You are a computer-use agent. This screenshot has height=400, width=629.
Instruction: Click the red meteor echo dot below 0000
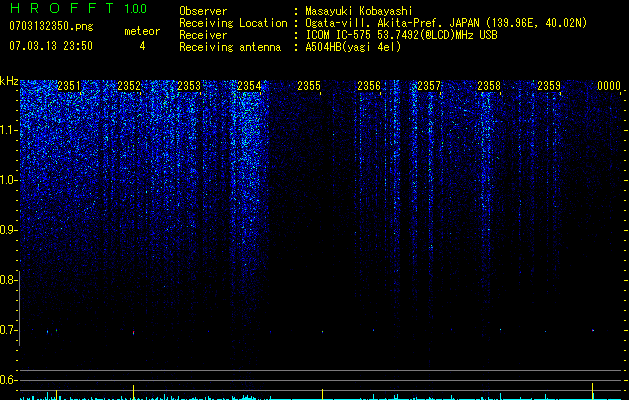(593, 331)
